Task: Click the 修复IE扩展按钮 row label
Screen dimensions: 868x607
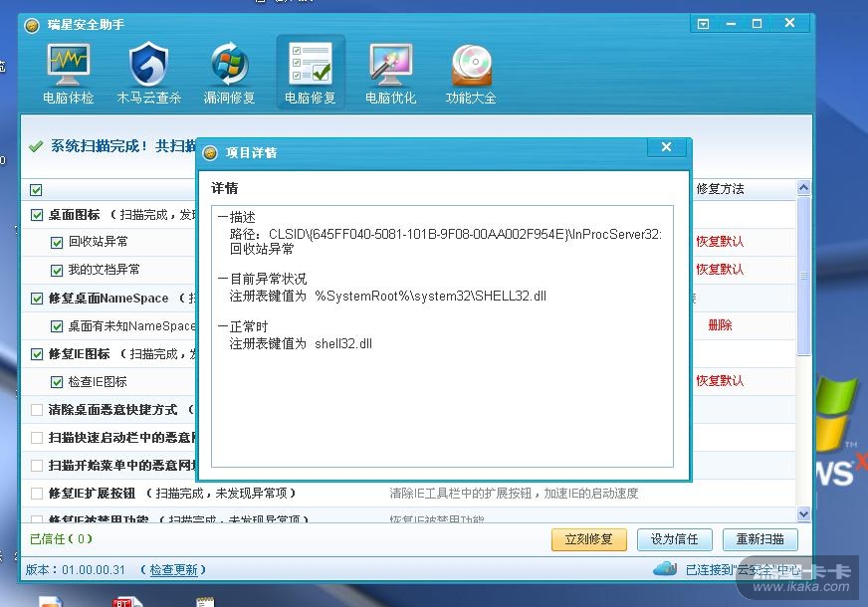Action: click(92, 493)
